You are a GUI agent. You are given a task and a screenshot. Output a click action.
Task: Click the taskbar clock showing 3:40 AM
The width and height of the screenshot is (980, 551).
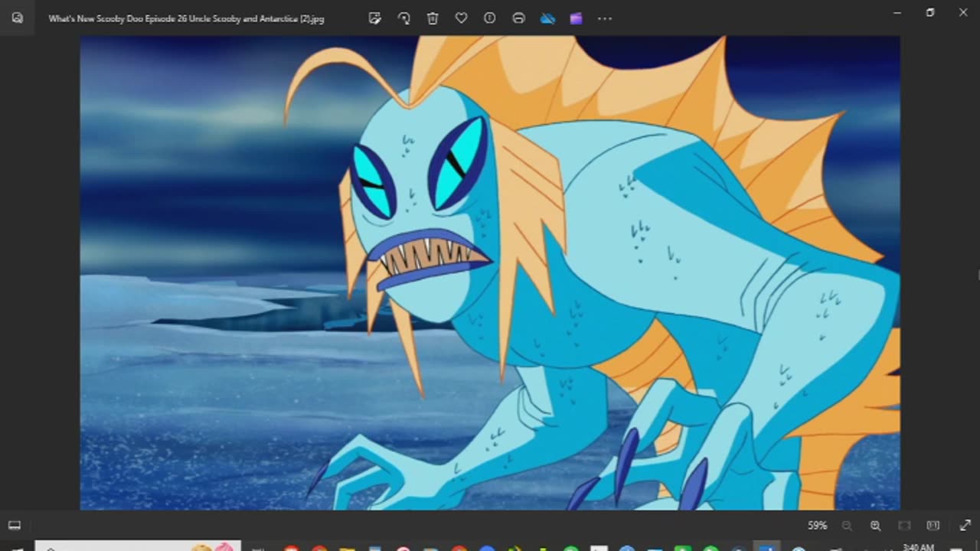(918, 547)
